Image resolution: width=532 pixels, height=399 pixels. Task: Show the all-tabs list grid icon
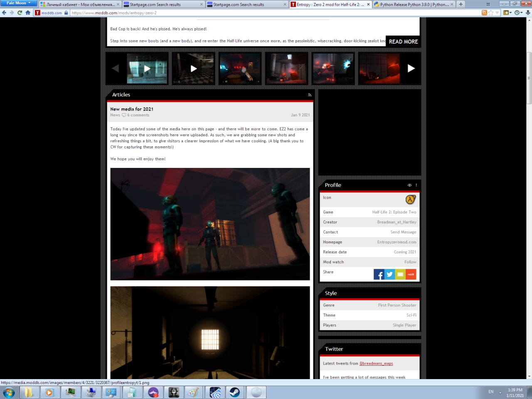click(488, 4)
